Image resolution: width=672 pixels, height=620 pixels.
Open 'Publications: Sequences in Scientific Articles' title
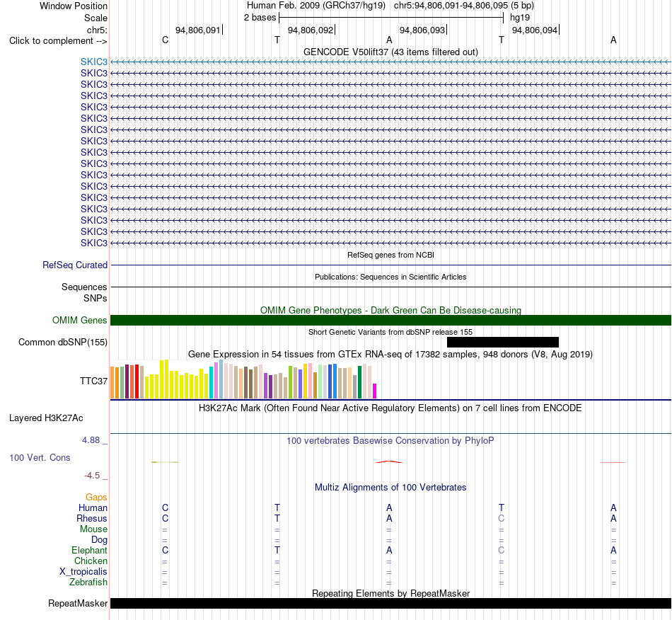tap(390, 277)
